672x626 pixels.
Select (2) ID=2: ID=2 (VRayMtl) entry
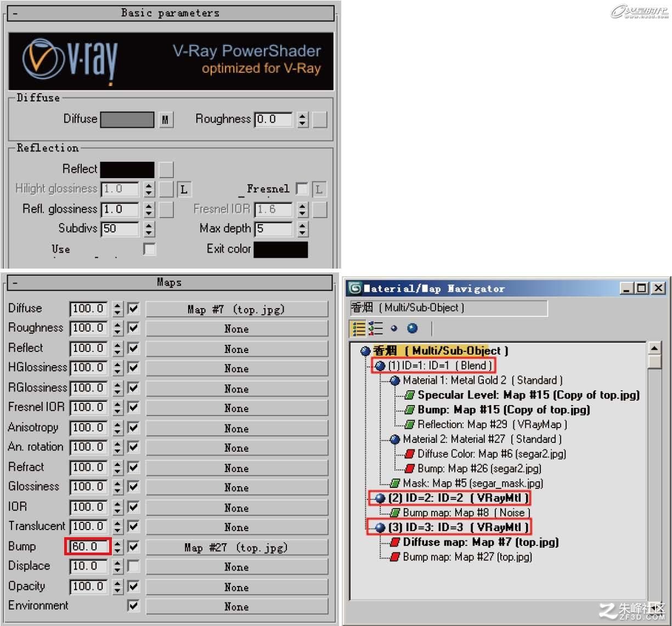click(x=459, y=498)
